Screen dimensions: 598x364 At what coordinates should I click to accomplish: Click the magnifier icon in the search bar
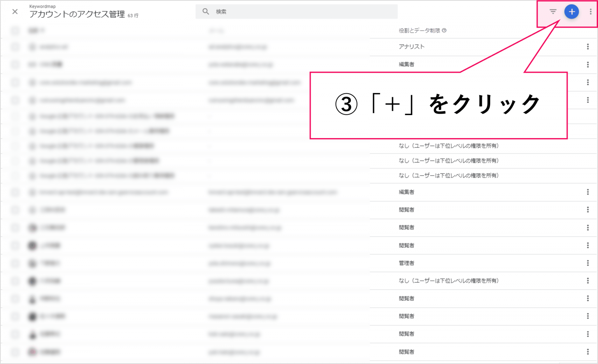[206, 12]
